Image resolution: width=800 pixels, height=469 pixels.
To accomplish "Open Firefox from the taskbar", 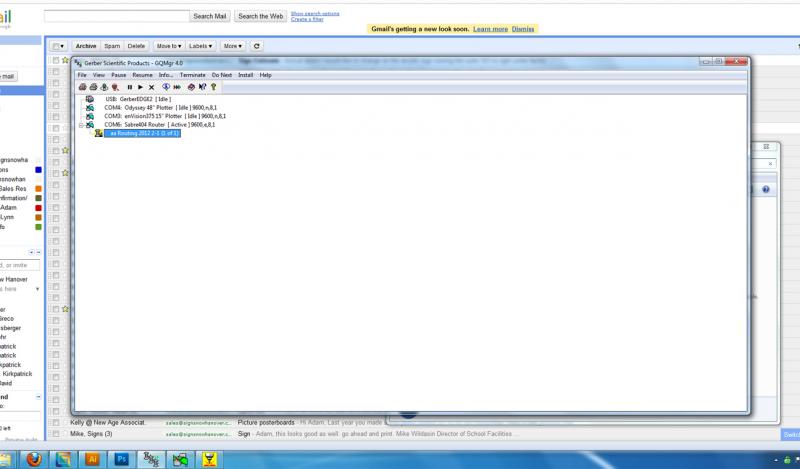I will [x=34, y=459].
